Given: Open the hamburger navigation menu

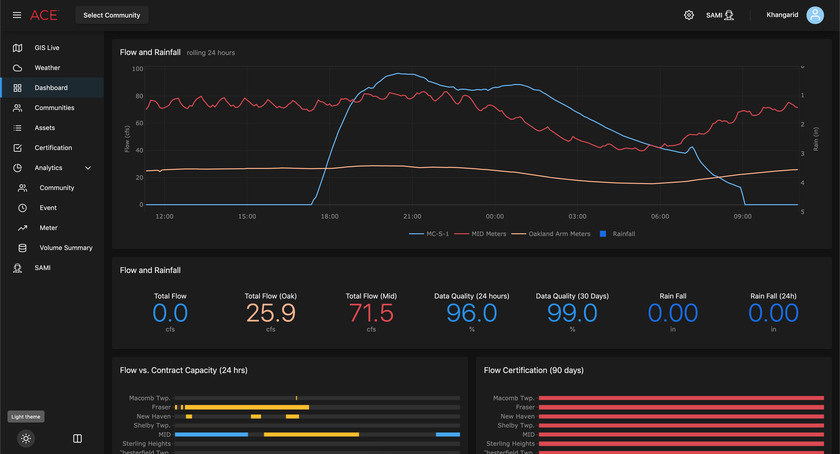Looking at the screenshot, I should [x=16, y=15].
